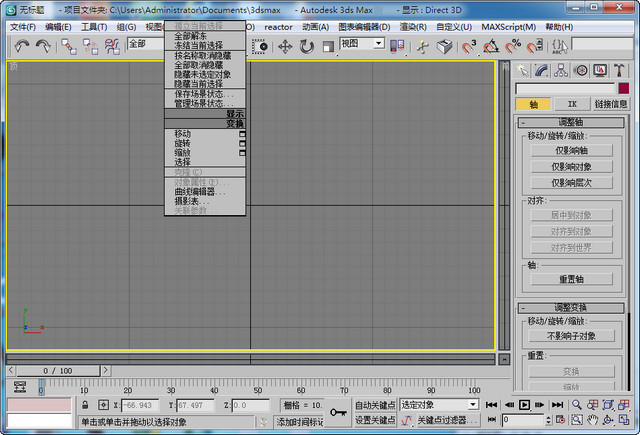The width and height of the screenshot is (640, 435).
Task: Select the Rotate tool in toolbar
Action: 306,45
